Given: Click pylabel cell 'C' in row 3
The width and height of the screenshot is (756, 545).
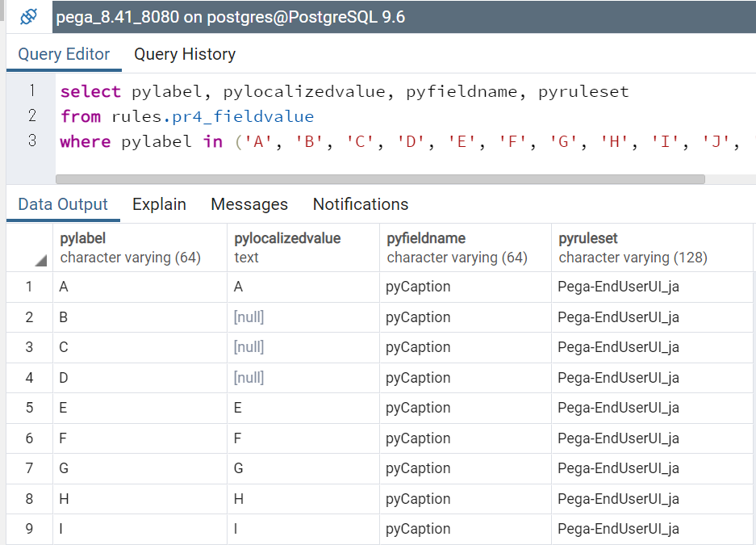Looking at the screenshot, I should tap(140, 347).
